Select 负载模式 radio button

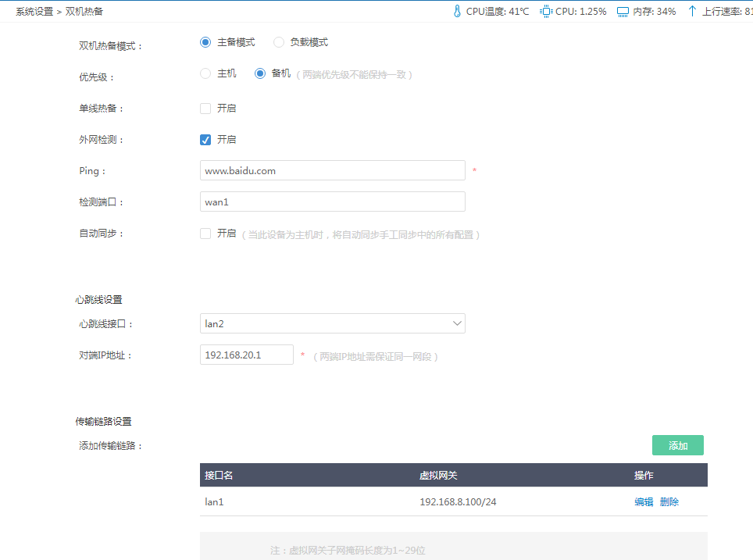pyautogui.click(x=279, y=42)
